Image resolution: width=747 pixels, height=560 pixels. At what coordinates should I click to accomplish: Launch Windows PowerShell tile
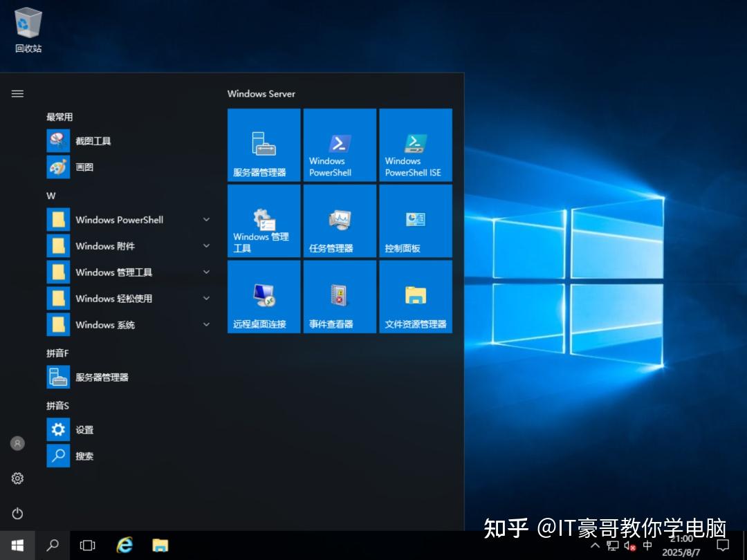[340, 144]
